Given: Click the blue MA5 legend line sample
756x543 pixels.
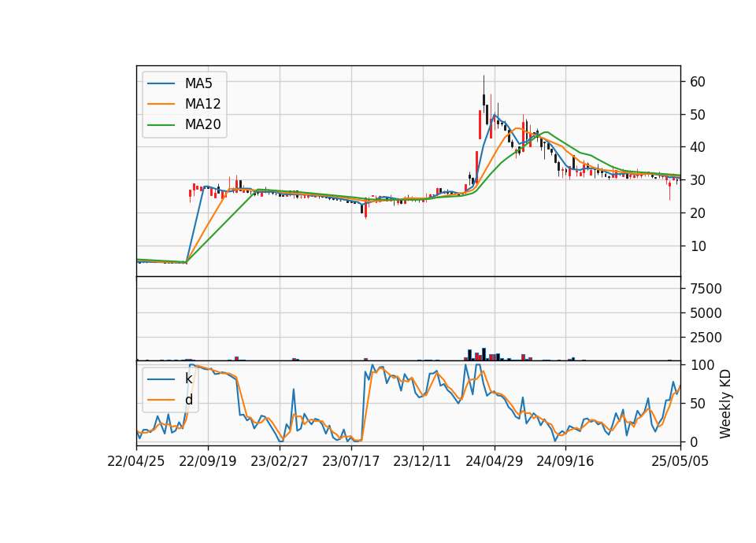Looking at the screenshot, I should 161,84.
